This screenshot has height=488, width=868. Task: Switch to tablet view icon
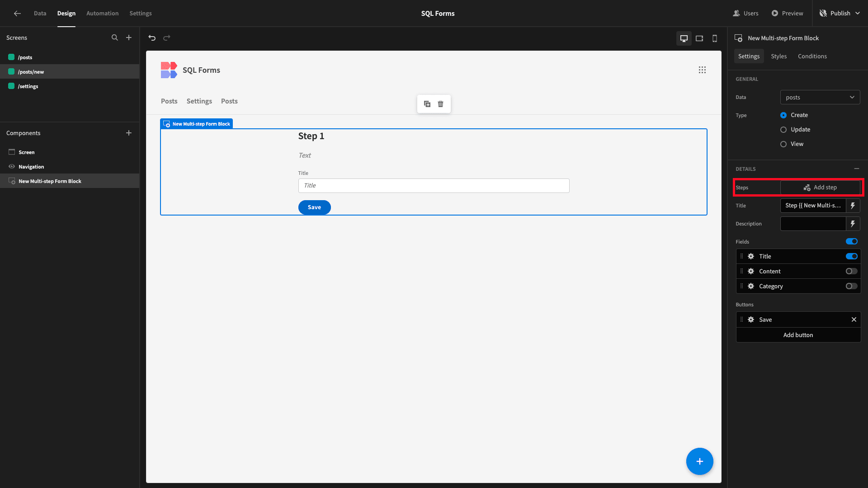pyautogui.click(x=699, y=38)
